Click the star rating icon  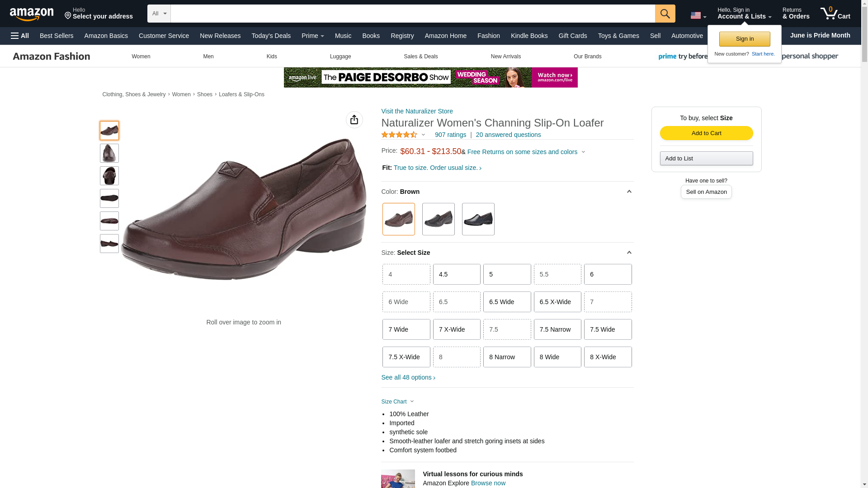point(399,135)
